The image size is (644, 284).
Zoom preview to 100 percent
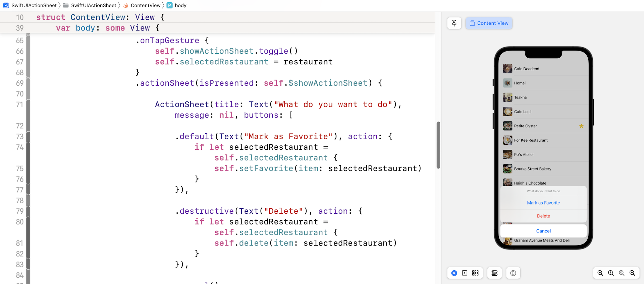611,273
